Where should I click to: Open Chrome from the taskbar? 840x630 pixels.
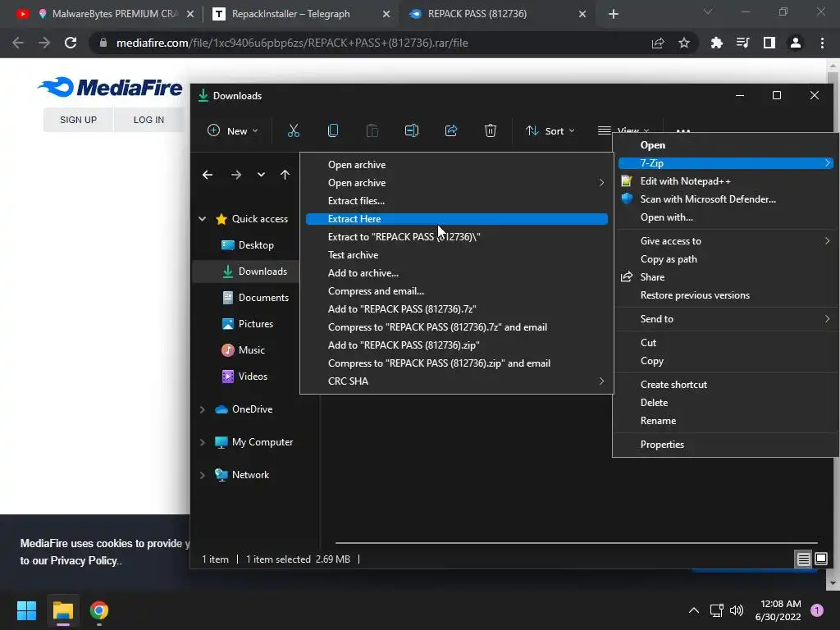pyautogui.click(x=99, y=610)
